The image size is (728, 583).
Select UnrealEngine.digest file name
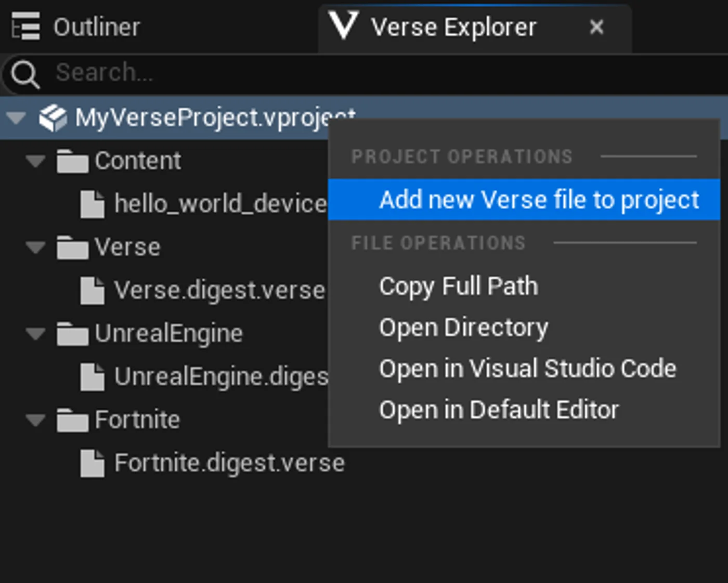pyautogui.click(x=221, y=377)
